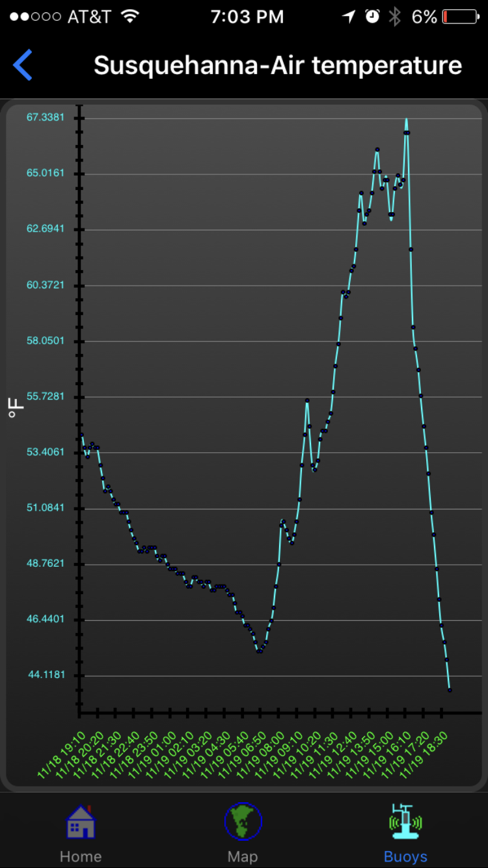Tap the °F axis unit label
Viewport: 488px width, 868px height.
click(x=16, y=409)
